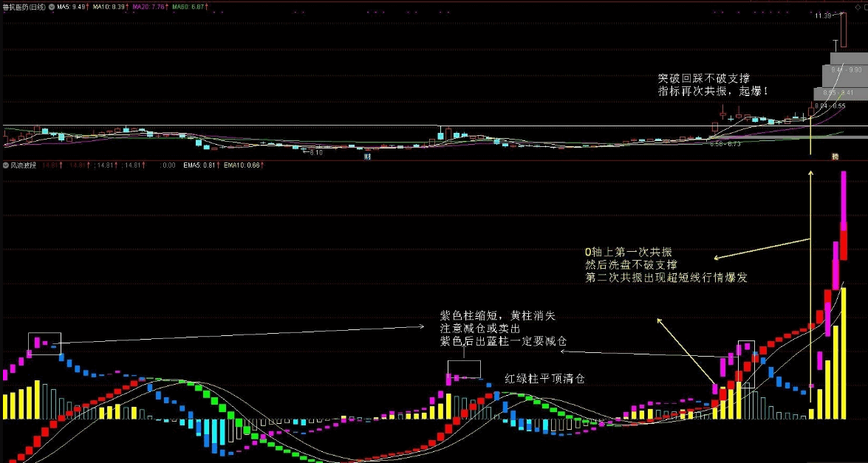The image size is (868, 463).
Task: Click the 11.39 high price label
Action: coord(823,16)
